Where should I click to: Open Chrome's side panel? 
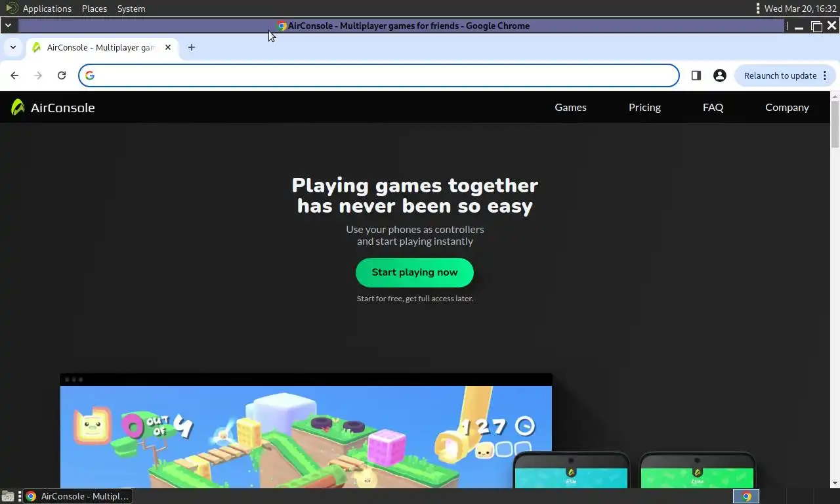696,75
